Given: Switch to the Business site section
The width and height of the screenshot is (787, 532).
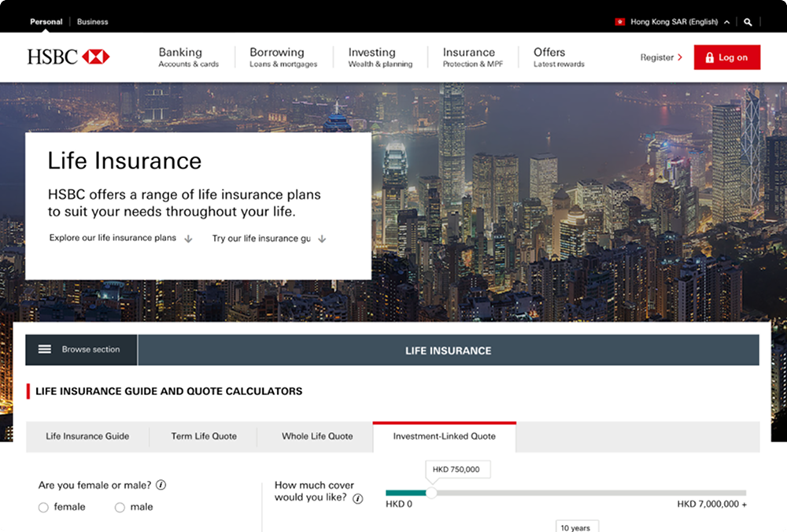Looking at the screenshot, I should [92, 22].
